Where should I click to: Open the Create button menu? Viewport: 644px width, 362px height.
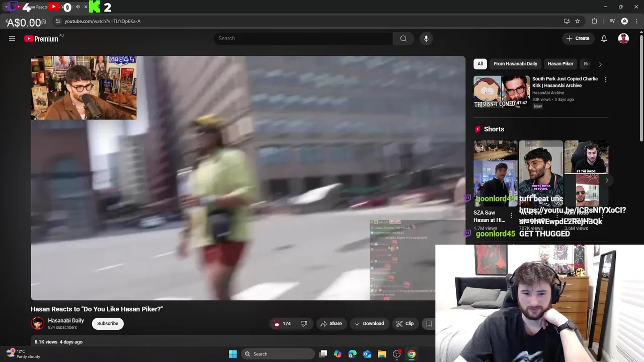click(578, 38)
